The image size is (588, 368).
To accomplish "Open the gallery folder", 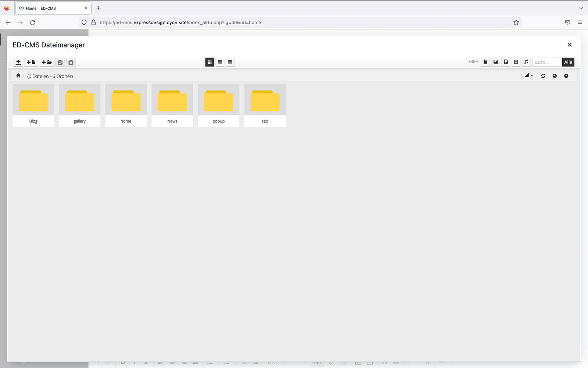I will [79, 105].
